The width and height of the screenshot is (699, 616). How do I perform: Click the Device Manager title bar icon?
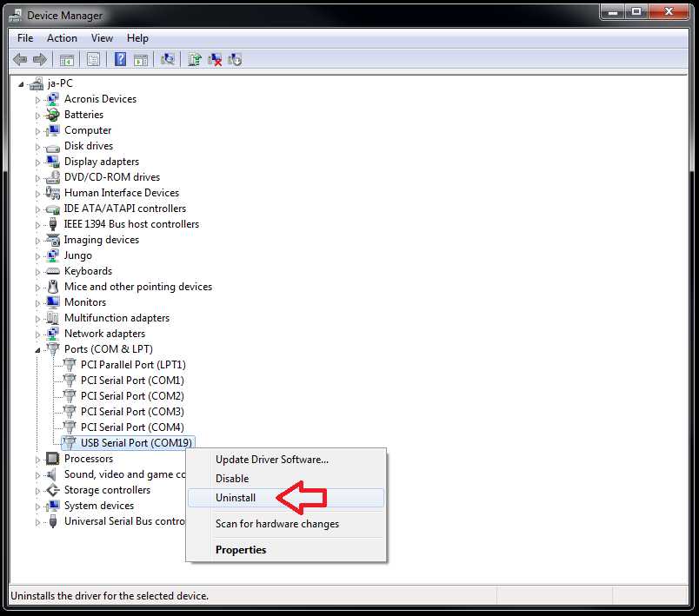point(16,16)
